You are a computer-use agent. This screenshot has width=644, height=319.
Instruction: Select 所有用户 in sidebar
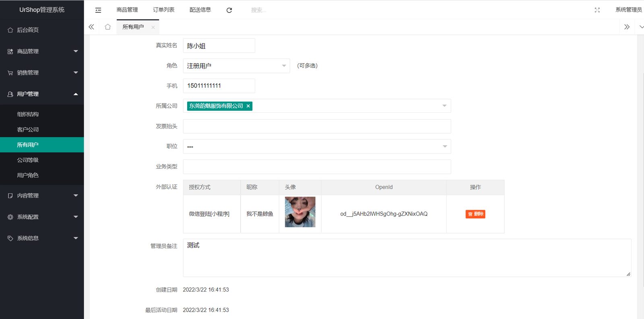click(42, 145)
